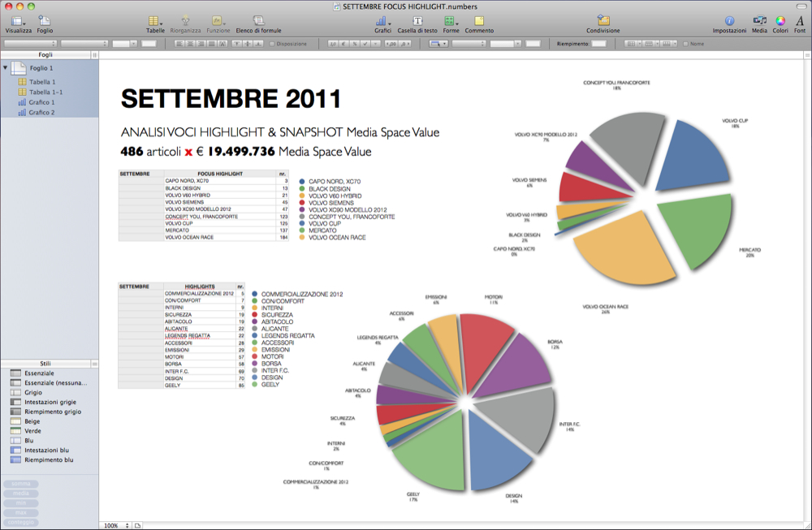Select Tabella 1 in the sheets list
Screen dimensions: 812x530
42,82
